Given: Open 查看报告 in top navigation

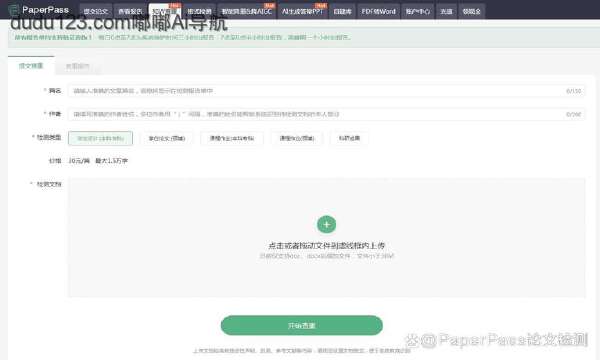Looking at the screenshot, I should (130, 11).
